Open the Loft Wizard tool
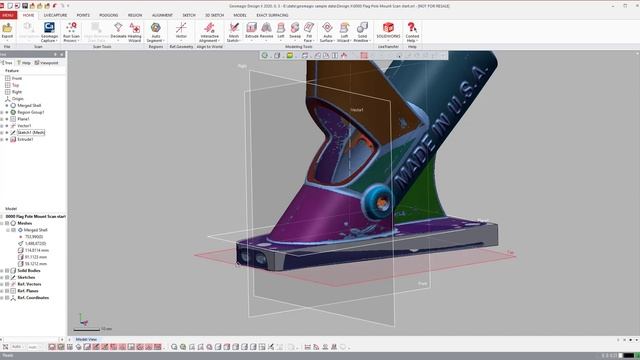The height and width of the screenshot is (360, 640). pos(344,31)
